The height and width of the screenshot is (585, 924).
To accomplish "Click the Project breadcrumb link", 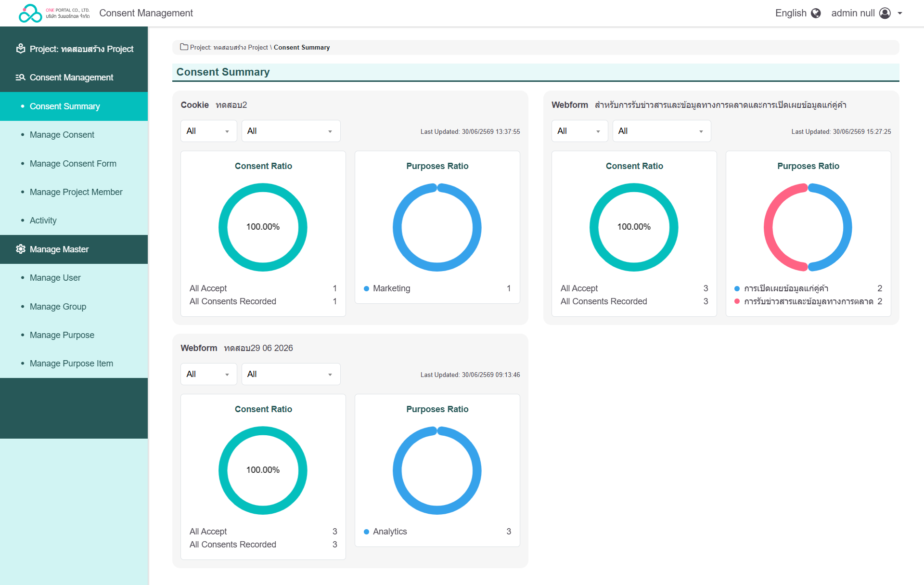I will 229,47.
